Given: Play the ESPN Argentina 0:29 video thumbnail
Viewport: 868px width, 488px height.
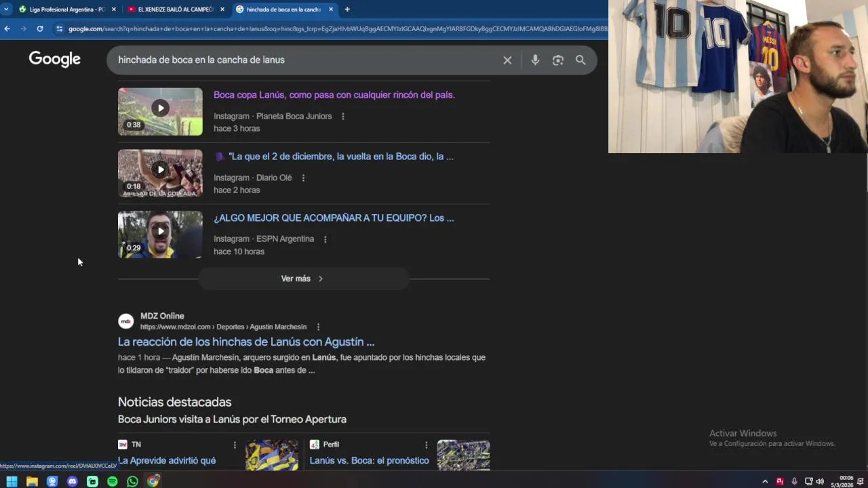Looking at the screenshot, I should tap(160, 235).
